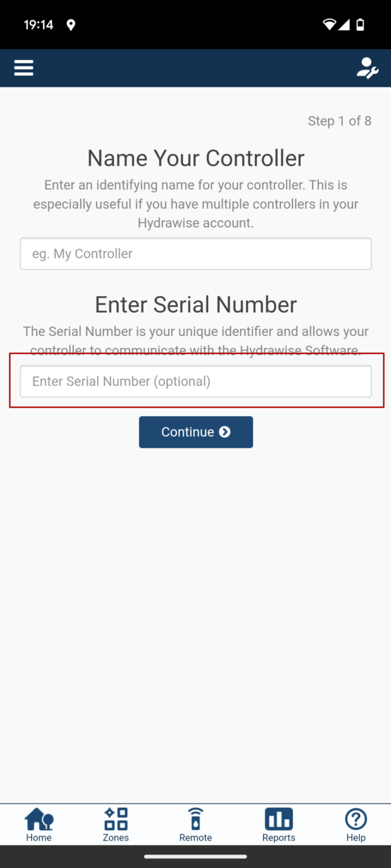Viewport: 391px width, 868px height.
Task: View the Reports tab
Action: coord(279,825)
